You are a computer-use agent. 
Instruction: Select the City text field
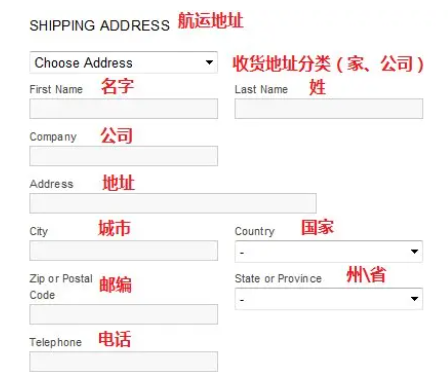(124, 250)
